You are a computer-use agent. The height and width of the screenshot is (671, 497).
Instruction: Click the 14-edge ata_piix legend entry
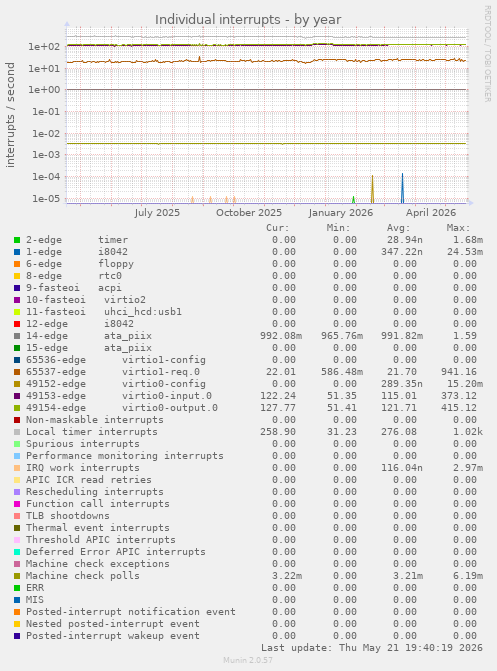(89, 336)
